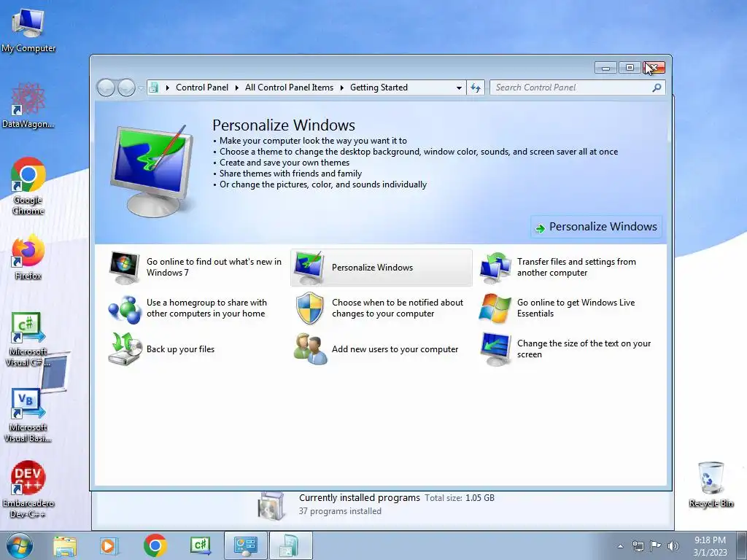Click the Add new users people icon
The width and height of the screenshot is (747, 560).
pyautogui.click(x=310, y=349)
